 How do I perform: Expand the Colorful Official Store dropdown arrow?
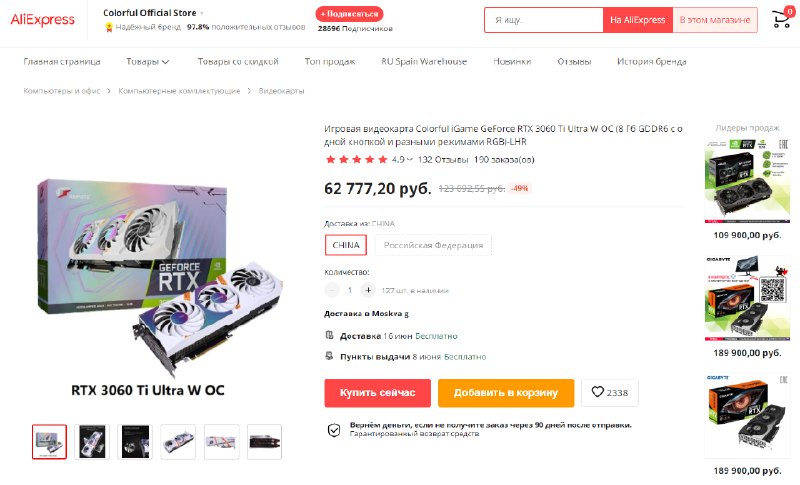pos(202,13)
